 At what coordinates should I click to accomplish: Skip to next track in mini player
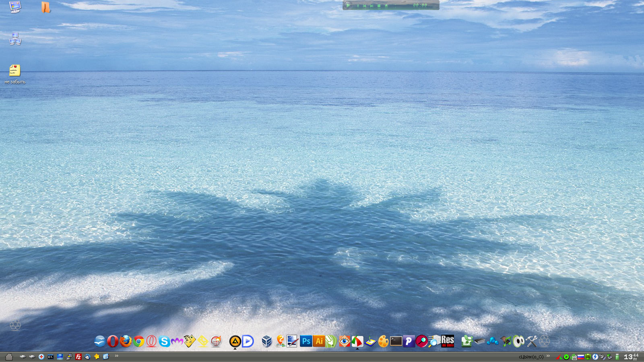(372, 6)
